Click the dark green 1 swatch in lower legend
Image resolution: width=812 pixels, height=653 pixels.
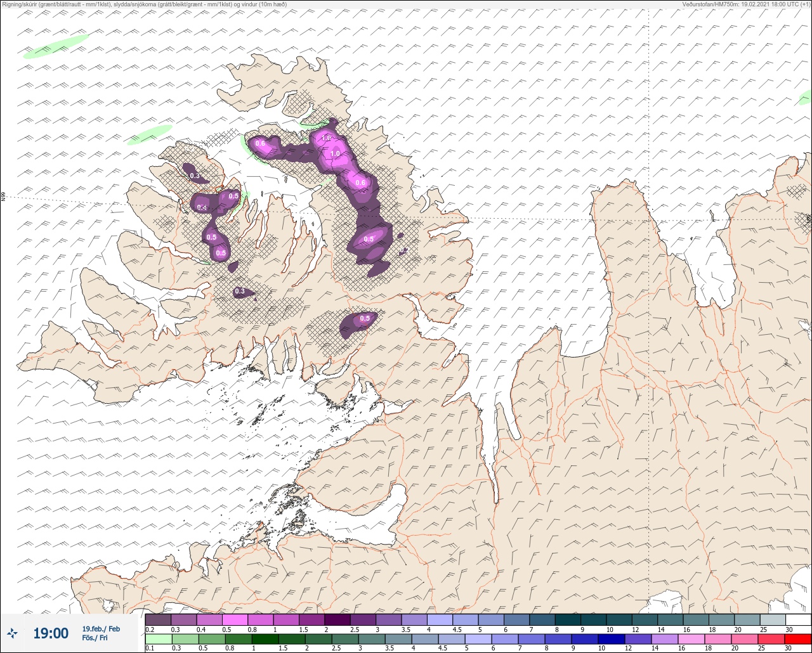[x=265, y=639]
